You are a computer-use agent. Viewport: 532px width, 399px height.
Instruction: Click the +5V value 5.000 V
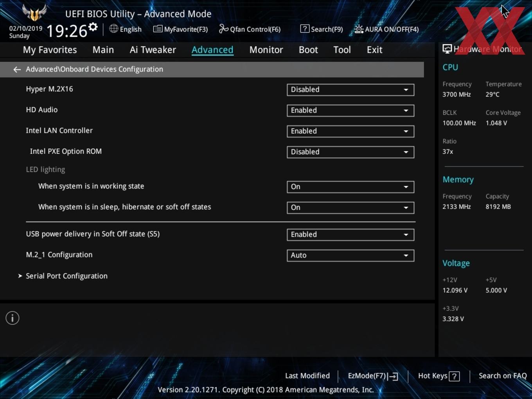coord(496,290)
